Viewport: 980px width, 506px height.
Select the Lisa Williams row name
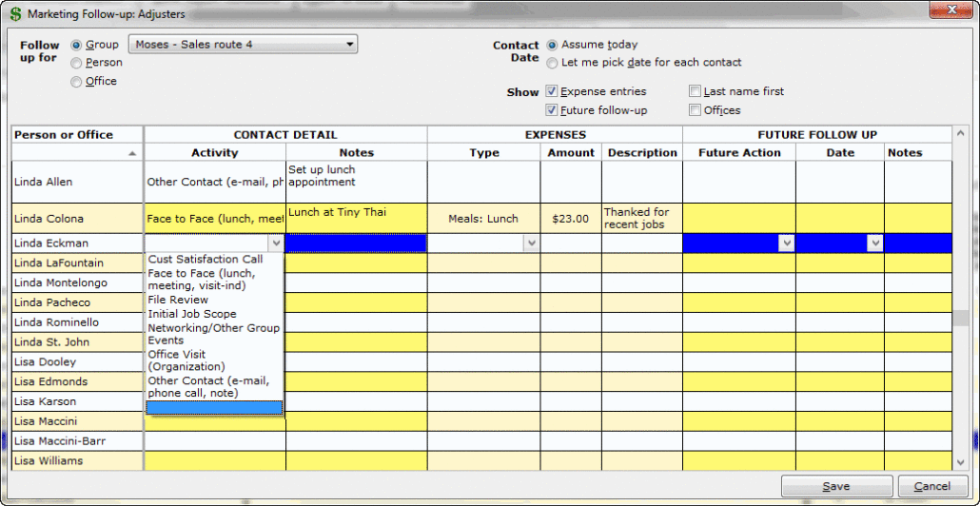coord(49,461)
